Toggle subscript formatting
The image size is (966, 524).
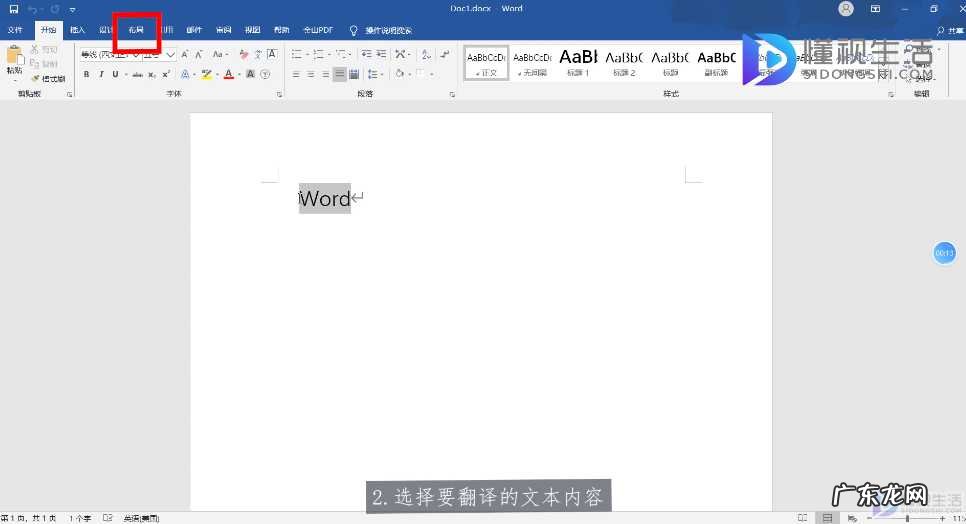(x=152, y=75)
